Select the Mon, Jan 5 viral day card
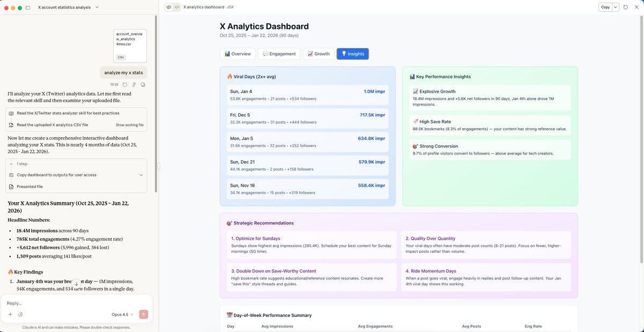 [308, 142]
